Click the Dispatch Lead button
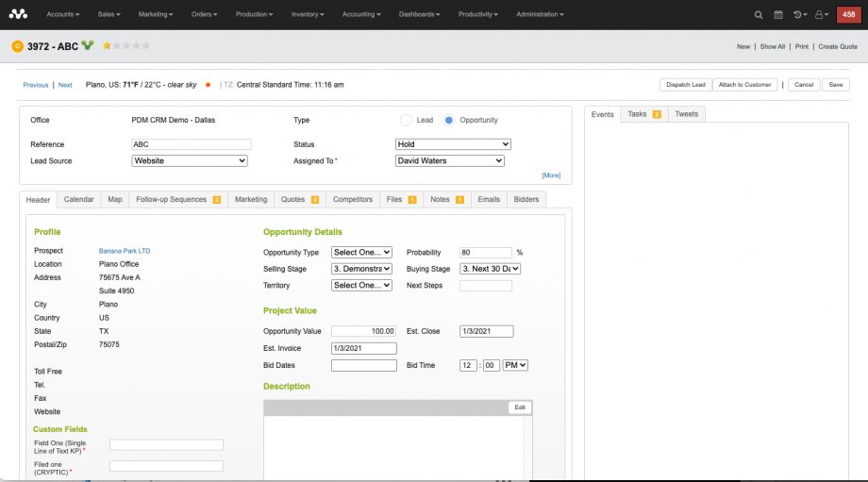The image size is (868, 482). pyautogui.click(x=686, y=85)
